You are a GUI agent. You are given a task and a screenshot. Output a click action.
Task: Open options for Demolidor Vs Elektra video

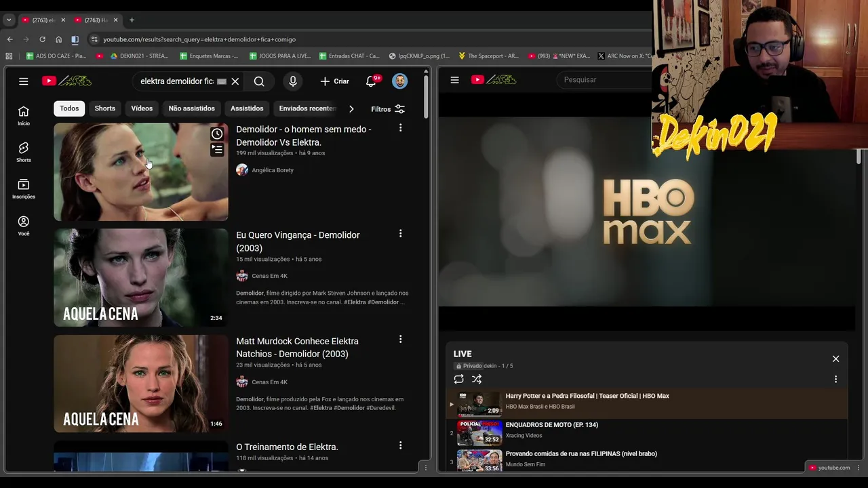tap(400, 127)
